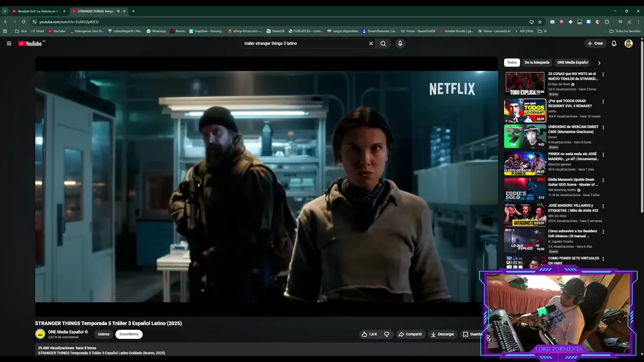
Task: Open the Kick bookmark folder
Action: [x=21, y=31]
